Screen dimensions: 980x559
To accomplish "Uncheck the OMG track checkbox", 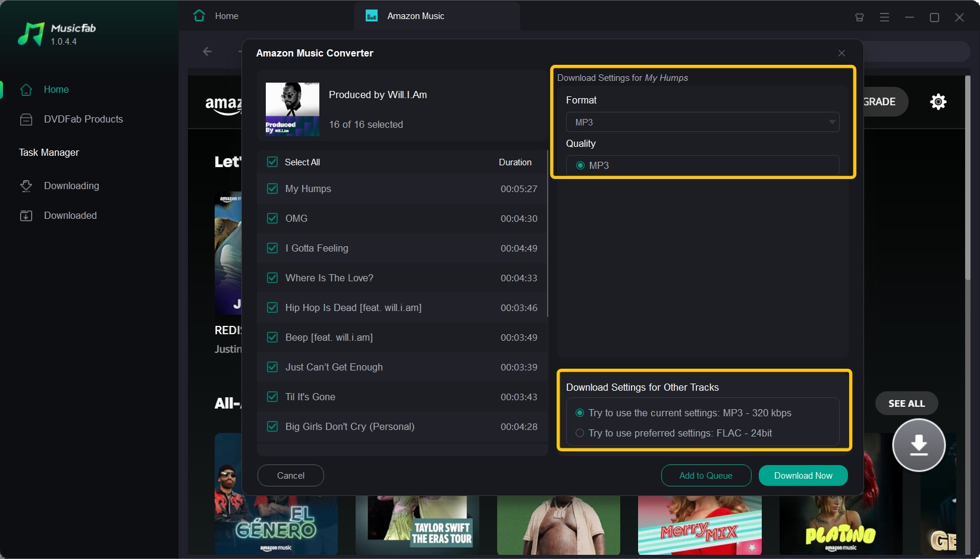I will pyautogui.click(x=272, y=218).
